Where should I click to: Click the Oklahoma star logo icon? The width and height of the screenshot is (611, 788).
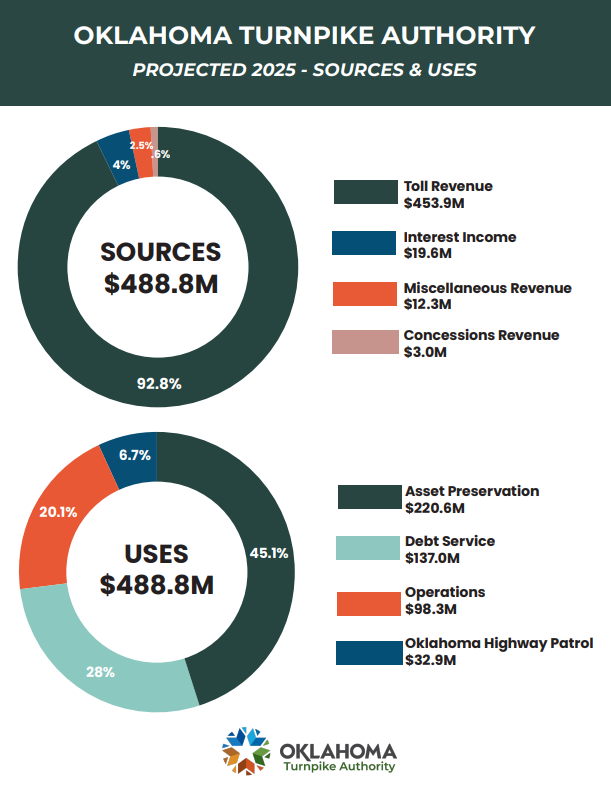[246, 751]
